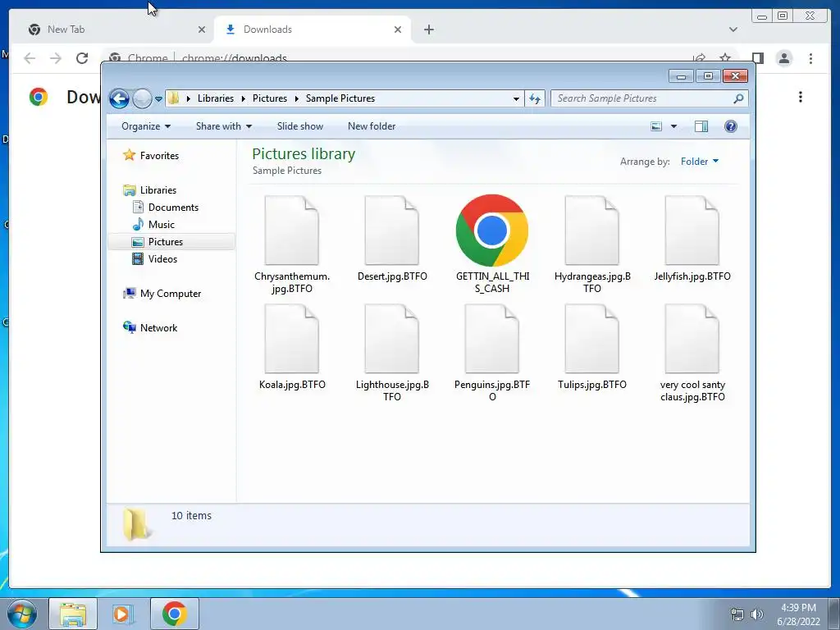Image resolution: width=840 pixels, height=630 pixels.
Task: Select Desert.jpg.BTFO file icon
Action: [x=392, y=231]
